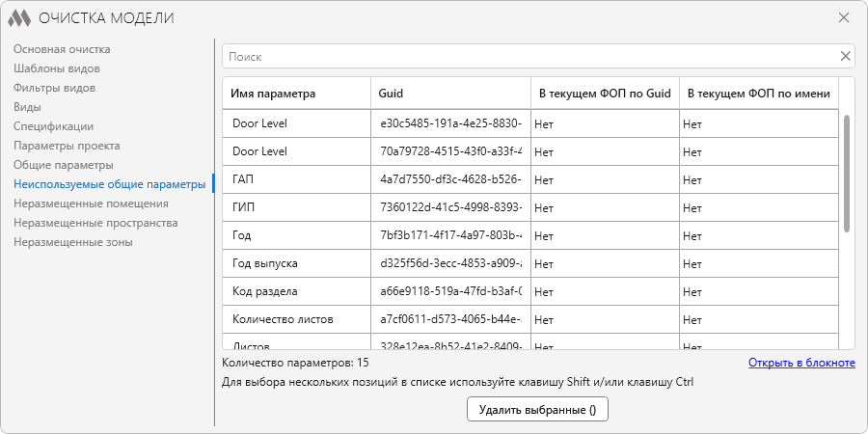Open Спецификации section
The image size is (868, 434).
click(x=54, y=126)
